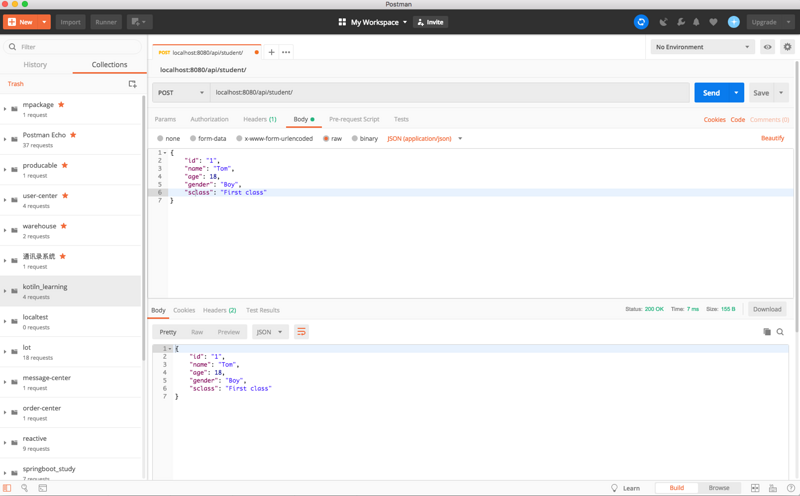Image resolution: width=800 pixels, height=496 pixels.
Task: Click the sidebar Filter field
Action: click(x=72, y=47)
